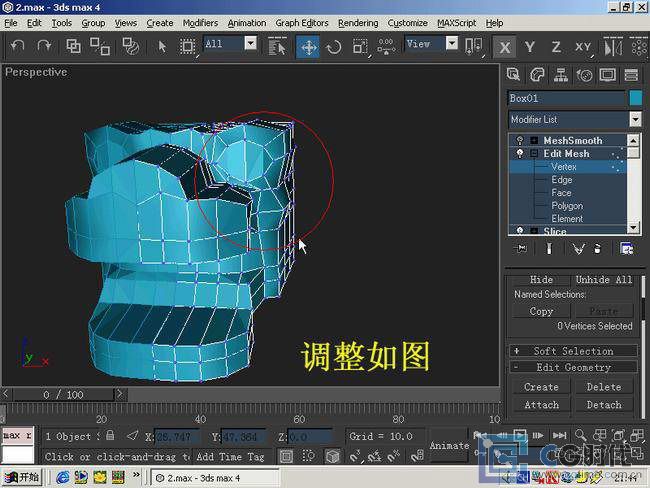Image resolution: width=650 pixels, height=488 pixels.
Task: Activate the Select and Move tool
Action: [x=308, y=46]
